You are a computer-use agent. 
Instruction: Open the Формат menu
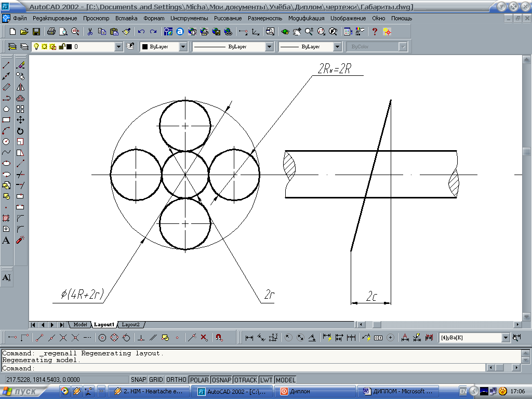click(x=154, y=18)
